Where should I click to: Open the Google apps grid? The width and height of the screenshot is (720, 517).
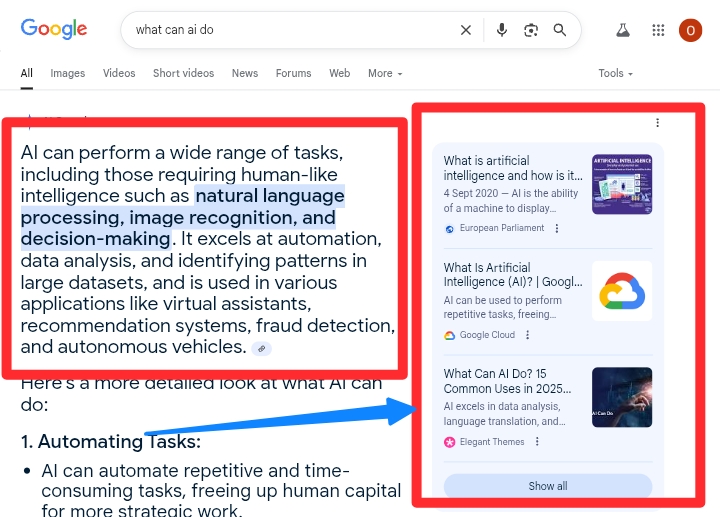click(x=658, y=30)
